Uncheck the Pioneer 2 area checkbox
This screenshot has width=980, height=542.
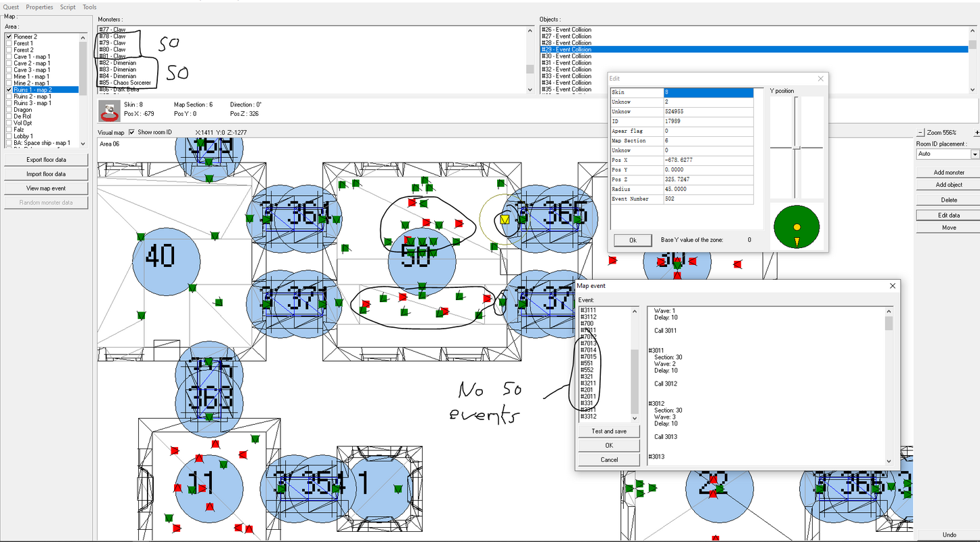click(9, 37)
